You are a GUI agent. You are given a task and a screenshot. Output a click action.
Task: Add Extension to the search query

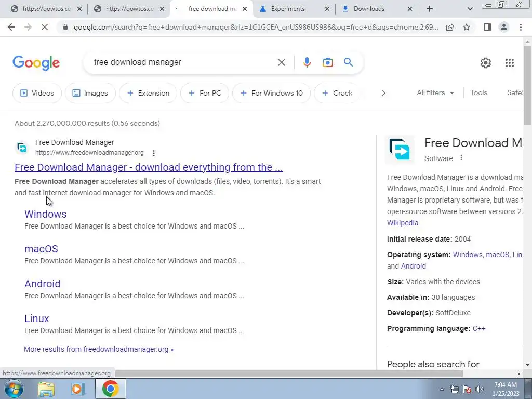click(x=148, y=93)
